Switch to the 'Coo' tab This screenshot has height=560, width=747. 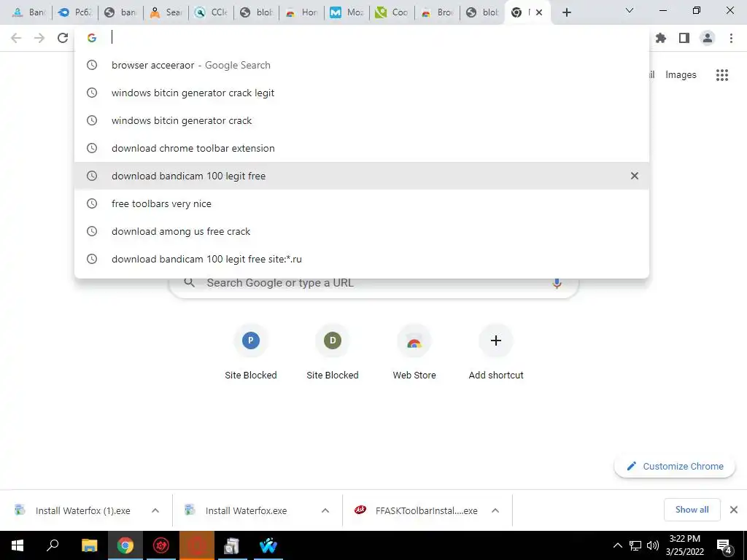(392, 12)
